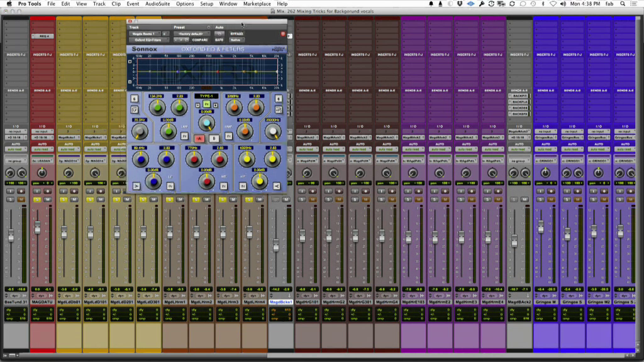644x362 pixels.
Task: Click the green LMF frequency knob
Action: (x=157, y=108)
